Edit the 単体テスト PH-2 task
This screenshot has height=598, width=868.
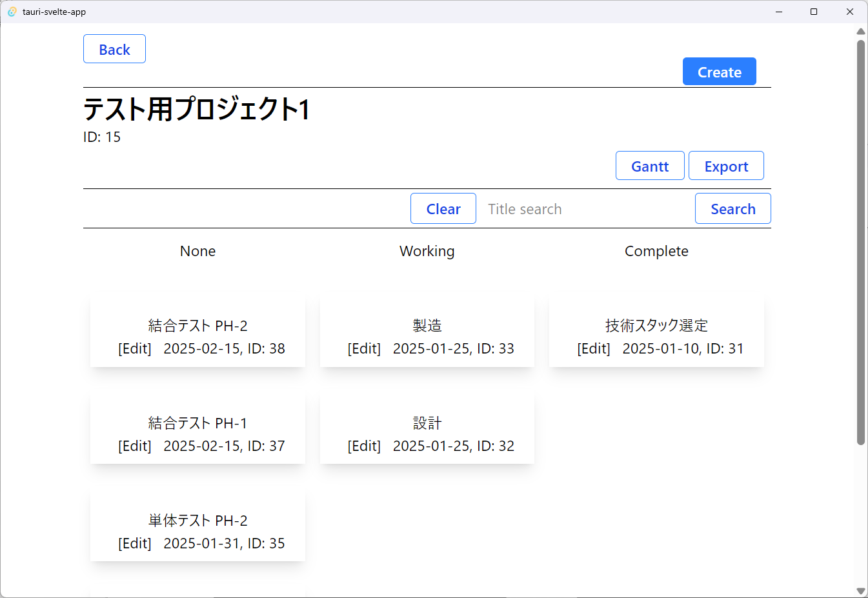(x=135, y=543)
